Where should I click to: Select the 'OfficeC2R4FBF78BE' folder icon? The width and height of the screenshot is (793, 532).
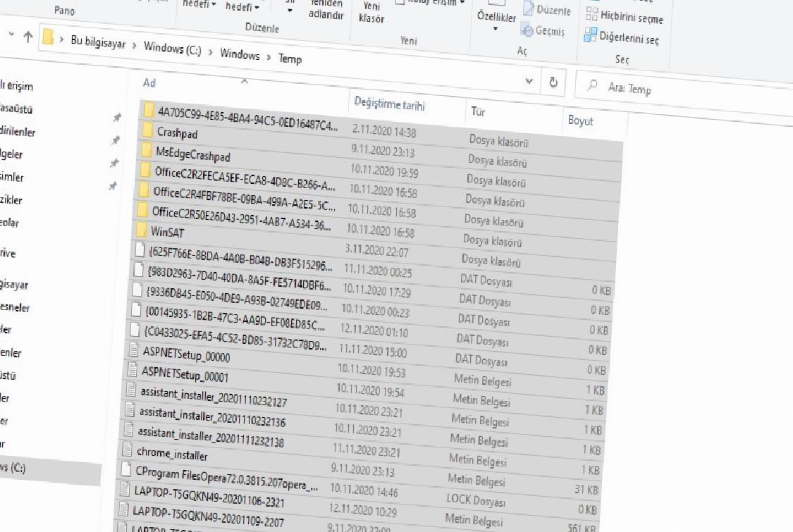[144, 190]
